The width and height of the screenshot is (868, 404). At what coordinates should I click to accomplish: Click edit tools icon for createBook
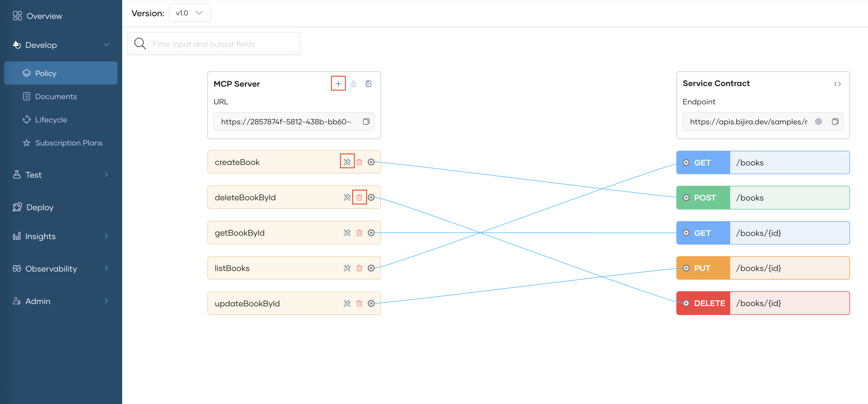(x=347, y=162)
